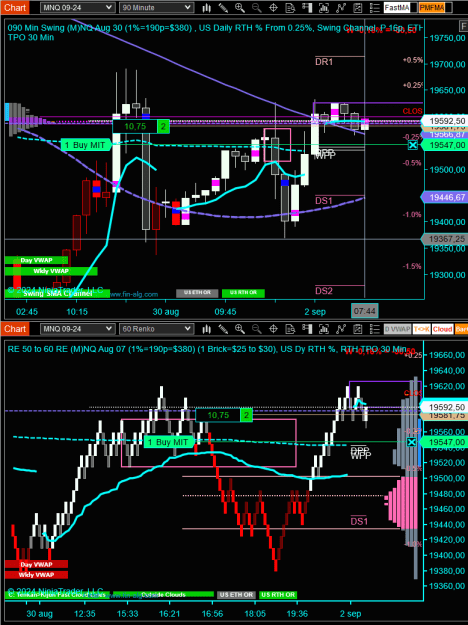Select drawing tools pencil in top chart
The height and width of the screenshot is (625, 468).
click(223, 8)
